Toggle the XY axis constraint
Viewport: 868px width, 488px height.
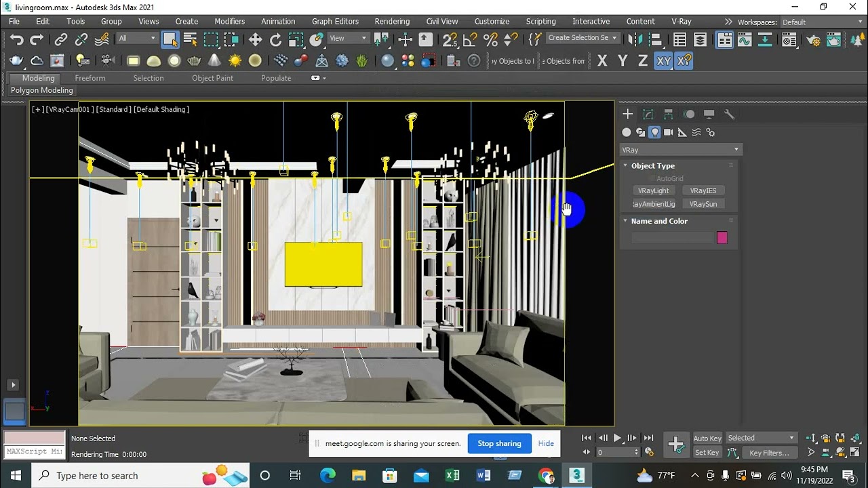pyautogui.click(x=663, y=61)
